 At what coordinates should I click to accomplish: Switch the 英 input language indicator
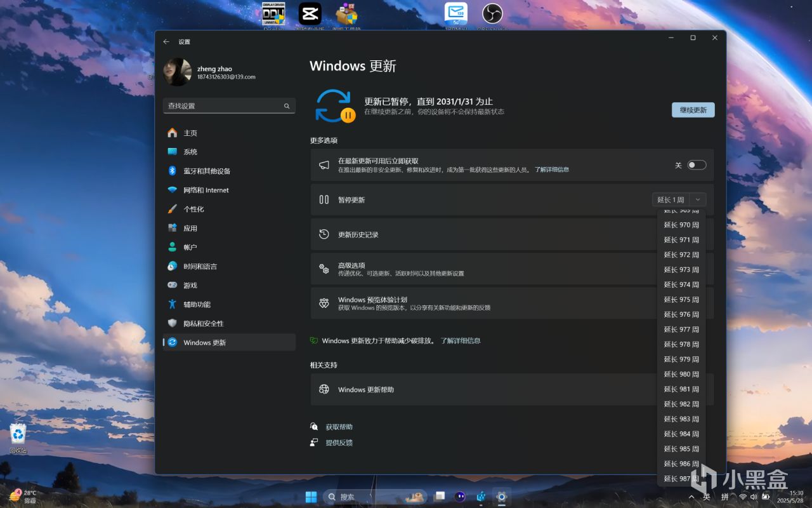707,497
